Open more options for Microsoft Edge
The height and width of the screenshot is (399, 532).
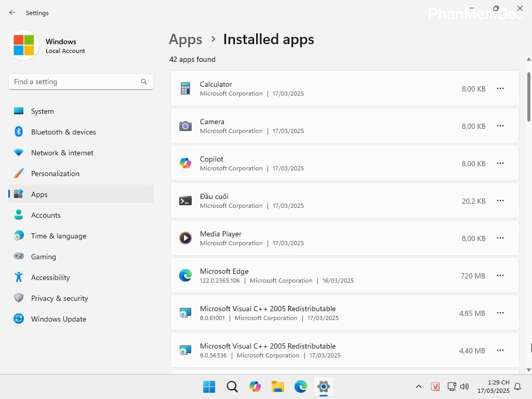point(500,276)
